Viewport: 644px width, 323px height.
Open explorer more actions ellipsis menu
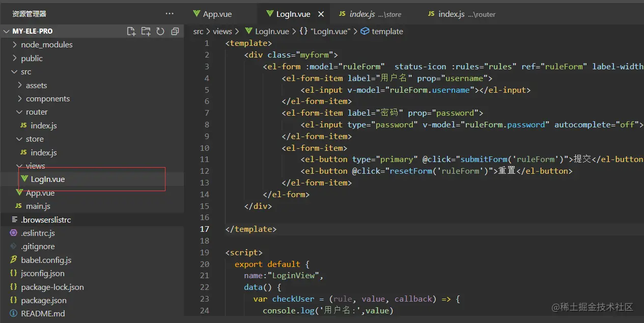tap(170, 14)
